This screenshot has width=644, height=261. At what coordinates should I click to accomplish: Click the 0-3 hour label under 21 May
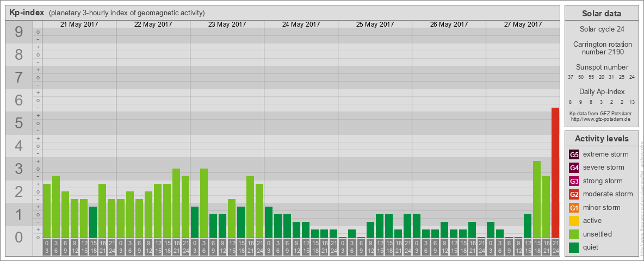click(46, 247)
